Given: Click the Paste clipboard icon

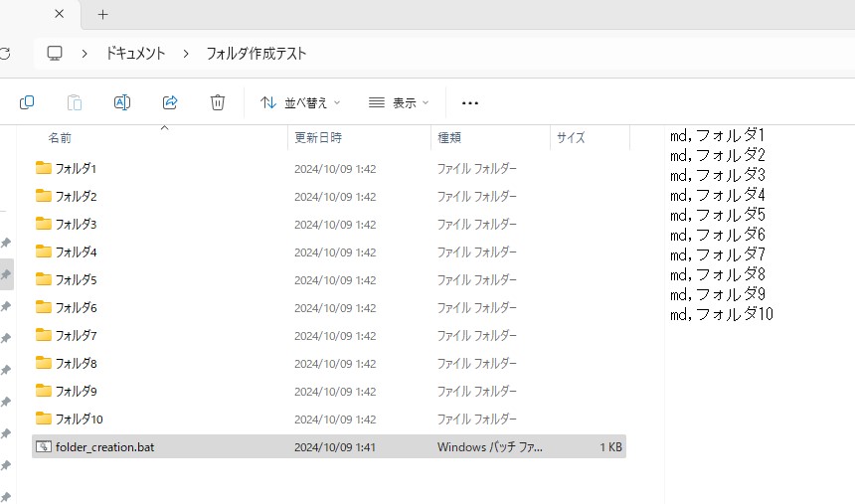Looking at the screenshot, I should (x=75, y=102).
